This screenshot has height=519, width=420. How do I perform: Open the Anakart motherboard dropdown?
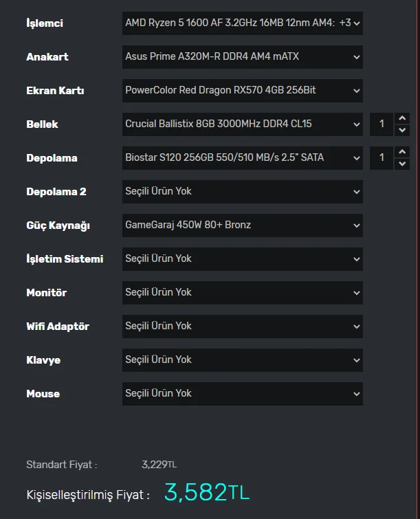[242, 57]
